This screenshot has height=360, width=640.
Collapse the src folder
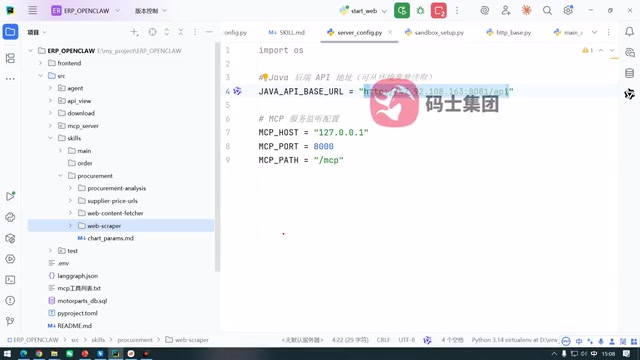(x=40, y=76)
